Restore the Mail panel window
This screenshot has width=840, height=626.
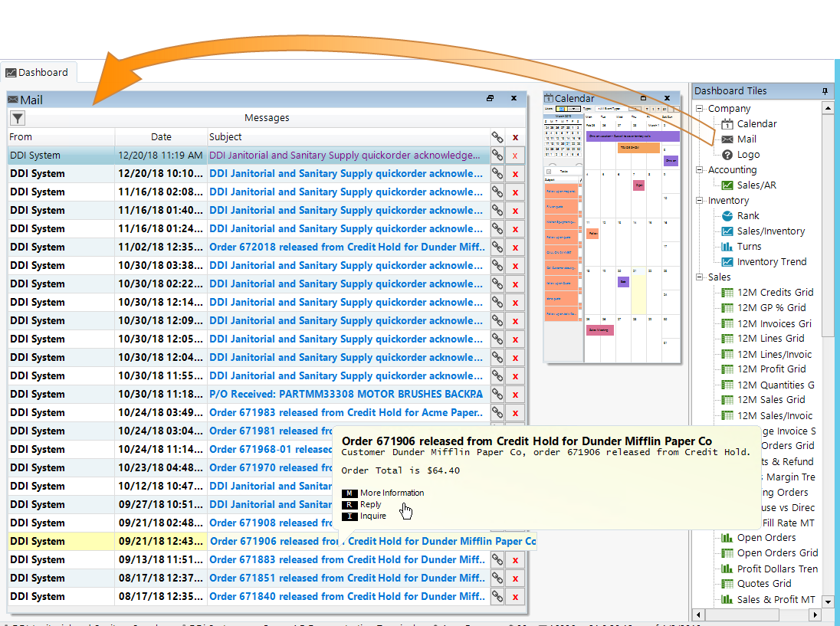coord(491,99)
